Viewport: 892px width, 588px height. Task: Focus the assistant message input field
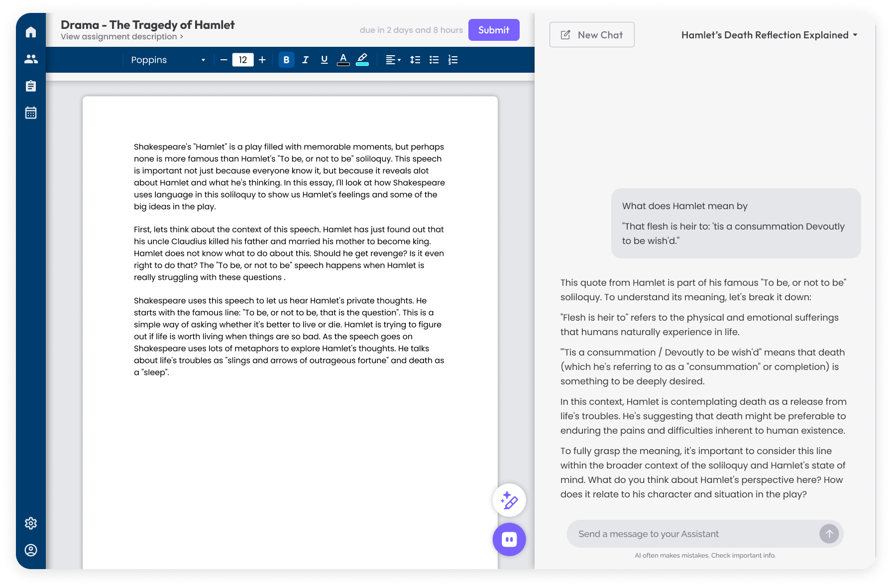pos(692,534)
